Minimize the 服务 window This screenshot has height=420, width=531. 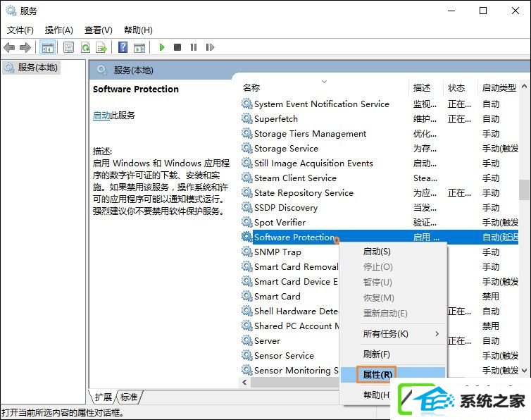[x=451, y=11]
